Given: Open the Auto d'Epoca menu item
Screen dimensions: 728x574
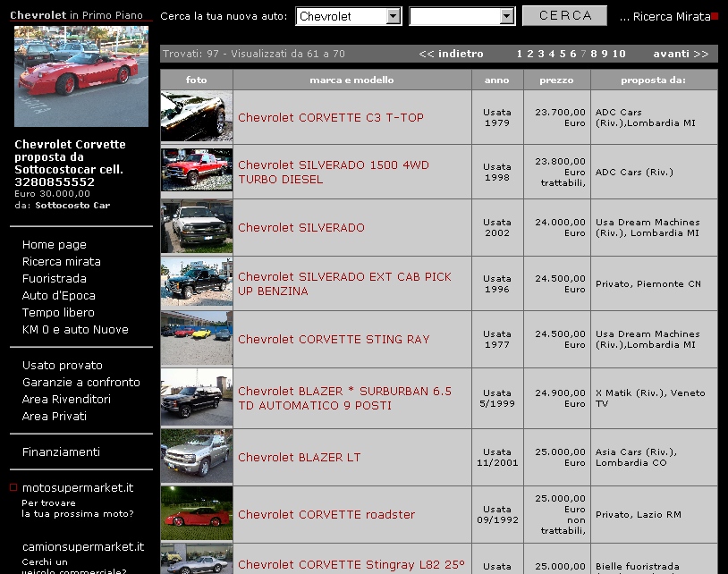Looking at the screenshot, I should (x=58, y=296).
